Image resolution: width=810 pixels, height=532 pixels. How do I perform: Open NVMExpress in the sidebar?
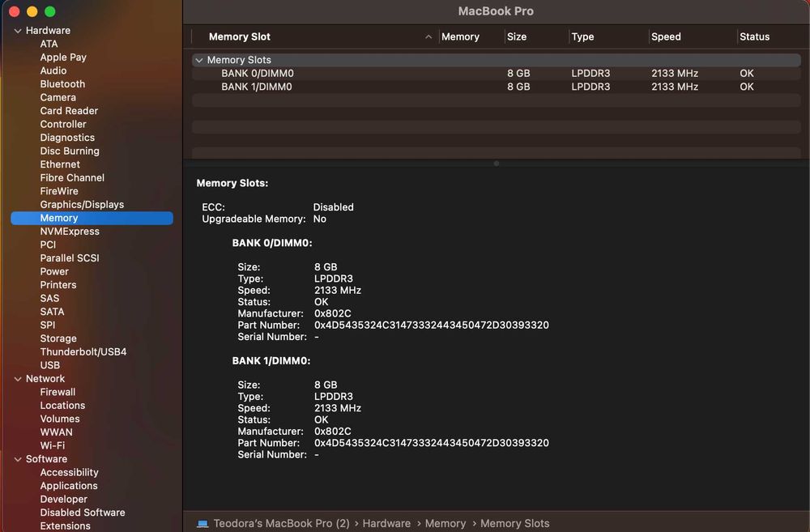pos(70,232)
